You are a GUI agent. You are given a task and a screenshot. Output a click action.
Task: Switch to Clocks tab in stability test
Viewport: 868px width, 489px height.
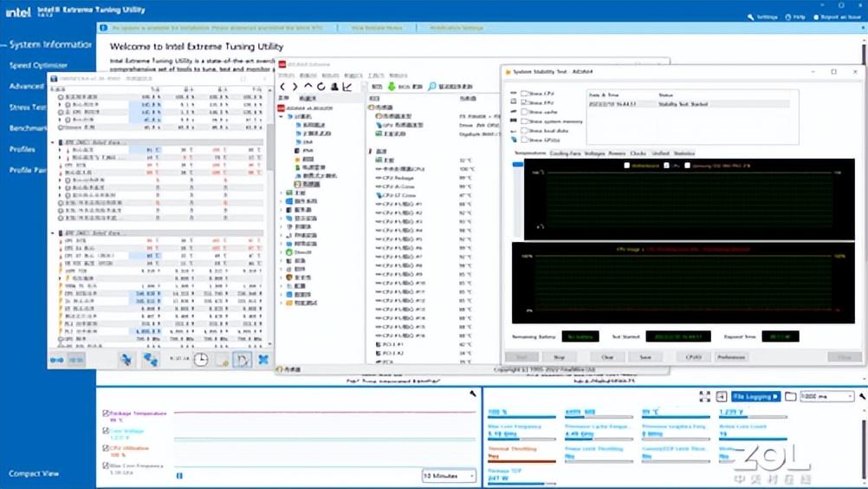638,153
